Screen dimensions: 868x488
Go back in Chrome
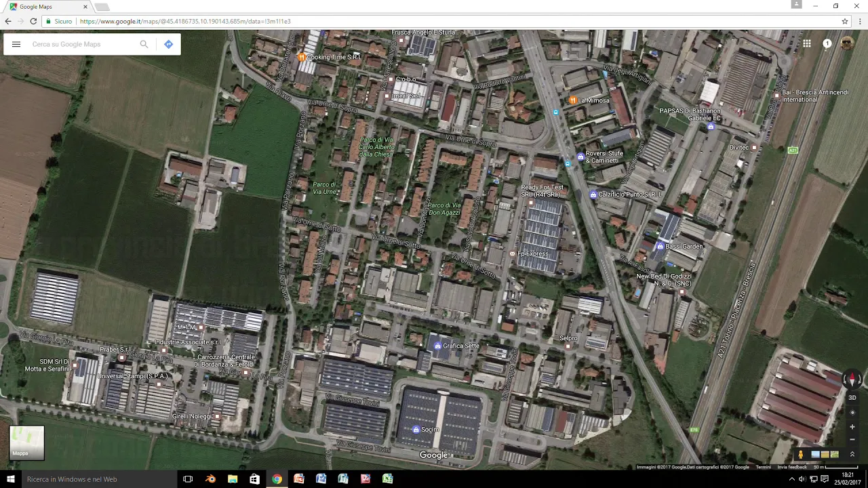coord(8,21)
